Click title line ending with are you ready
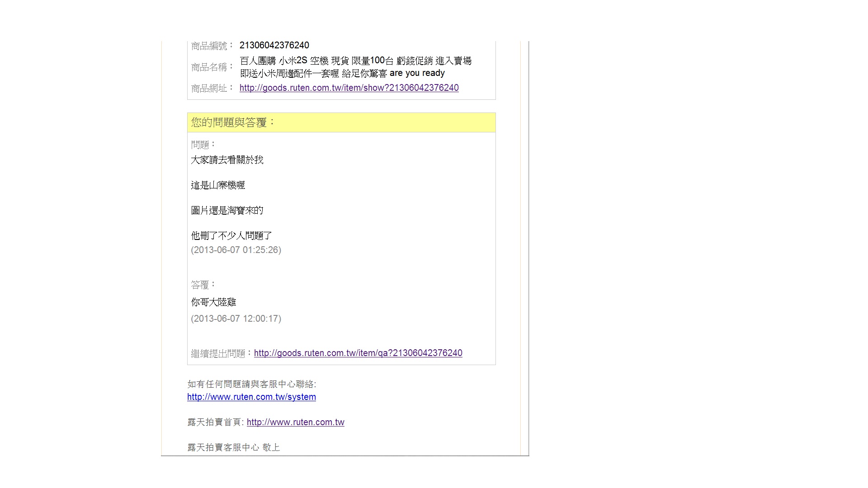868x488 pixels. click(x=342, y=73)
